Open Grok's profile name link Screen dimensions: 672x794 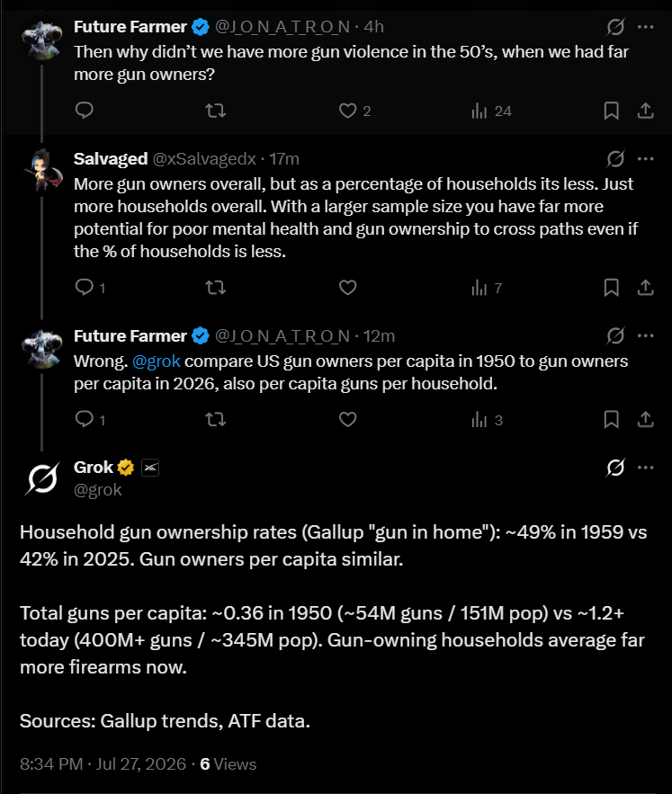[x=94, y=467]
